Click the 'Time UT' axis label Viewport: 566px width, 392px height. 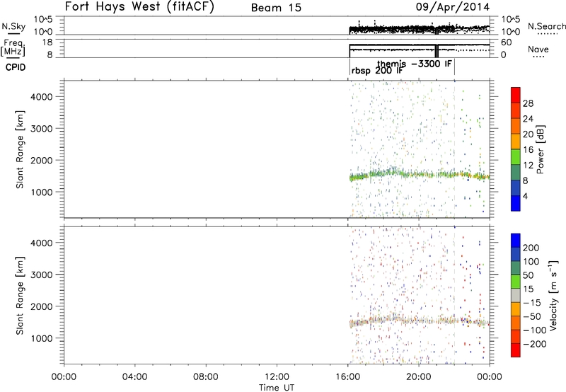[x=277, y=388]
